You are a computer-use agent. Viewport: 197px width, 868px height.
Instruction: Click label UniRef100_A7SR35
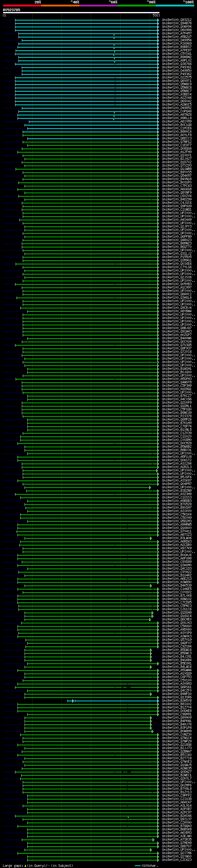click(177, 840)
